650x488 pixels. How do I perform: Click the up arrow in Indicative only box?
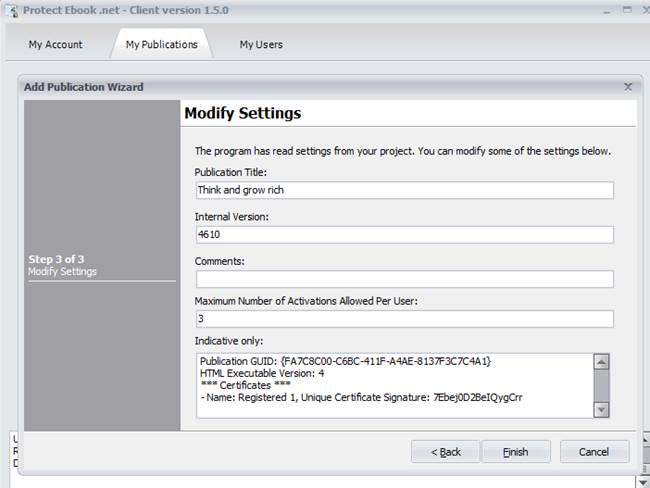tap(601, 362)
